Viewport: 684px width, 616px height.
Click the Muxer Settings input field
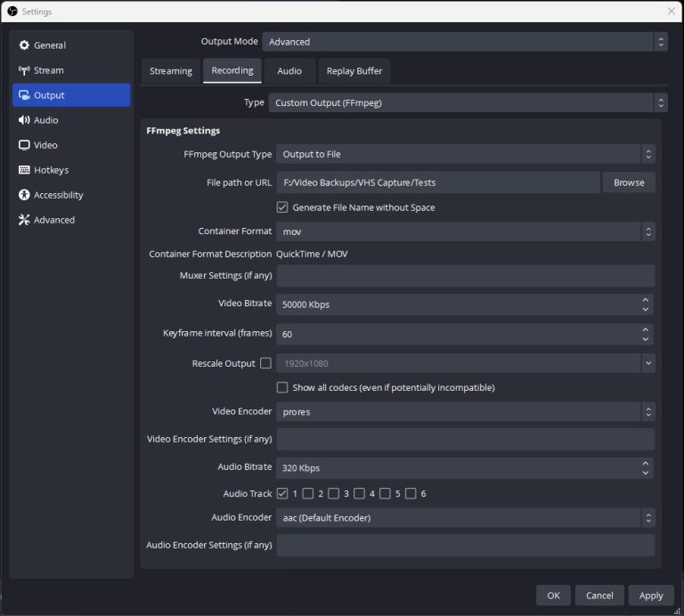point(465,276)
